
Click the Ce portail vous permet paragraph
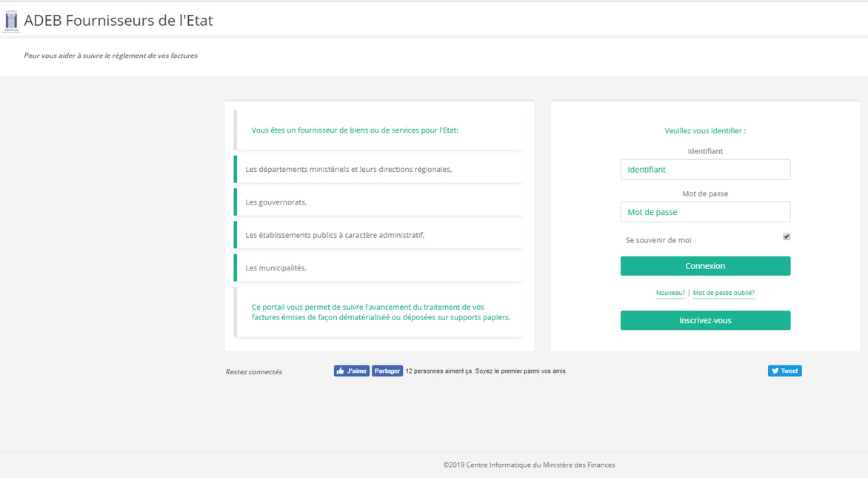pos(381,313)
